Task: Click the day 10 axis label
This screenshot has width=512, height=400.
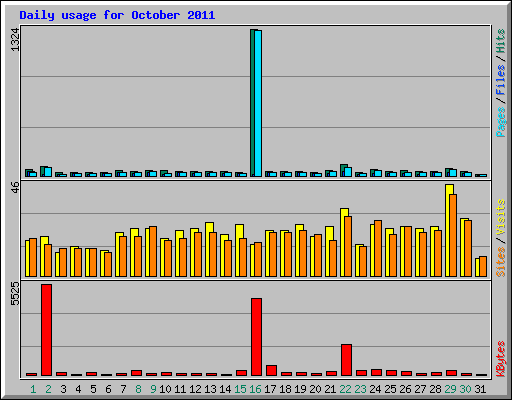Action: click(x=165, y=389)
